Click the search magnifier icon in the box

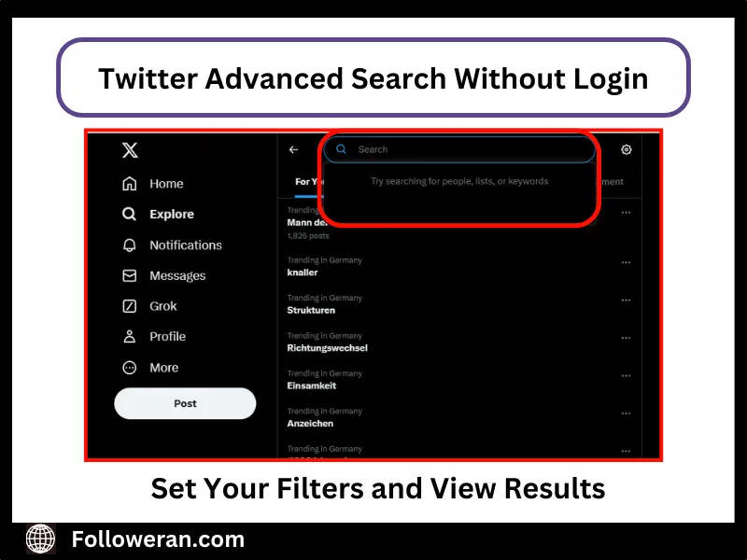341,149
